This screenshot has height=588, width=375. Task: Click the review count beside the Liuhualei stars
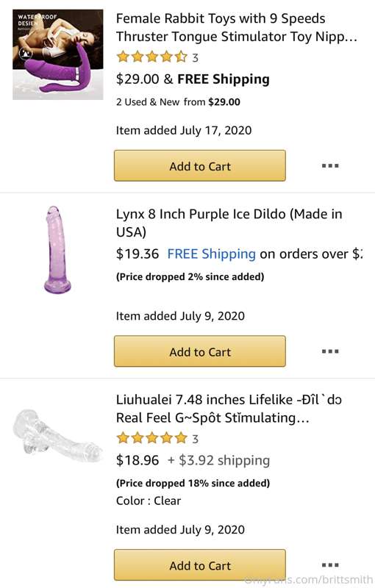(195, 439)
